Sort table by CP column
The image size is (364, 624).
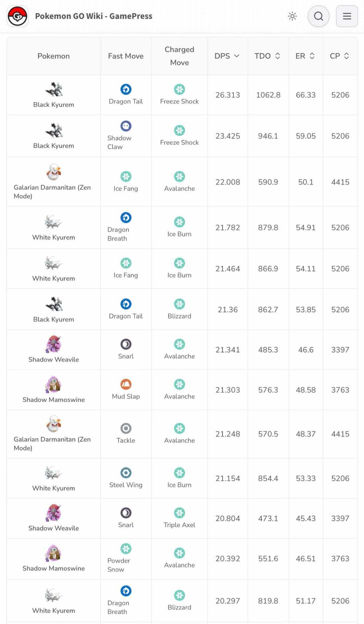(340, 56)
